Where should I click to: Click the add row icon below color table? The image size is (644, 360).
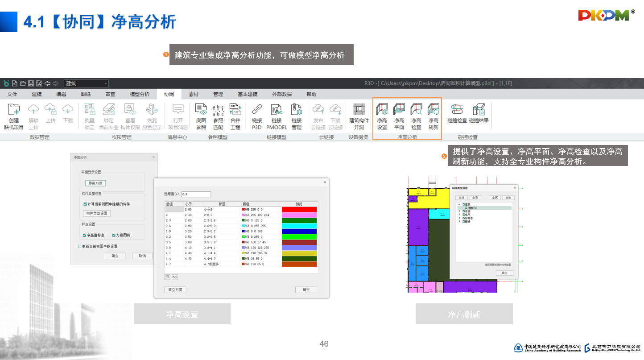[x=168, y=277]
